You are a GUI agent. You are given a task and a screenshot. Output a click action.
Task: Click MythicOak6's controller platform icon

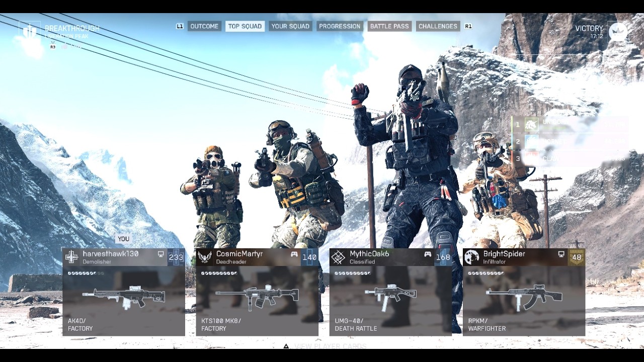click(x=428, y=254)
